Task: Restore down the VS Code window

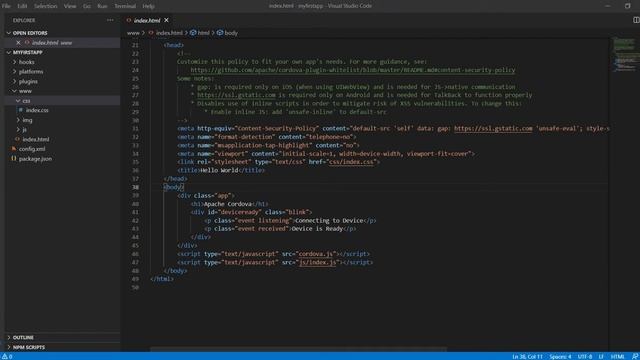Action: pyautogui.click(x=628, y=6)
